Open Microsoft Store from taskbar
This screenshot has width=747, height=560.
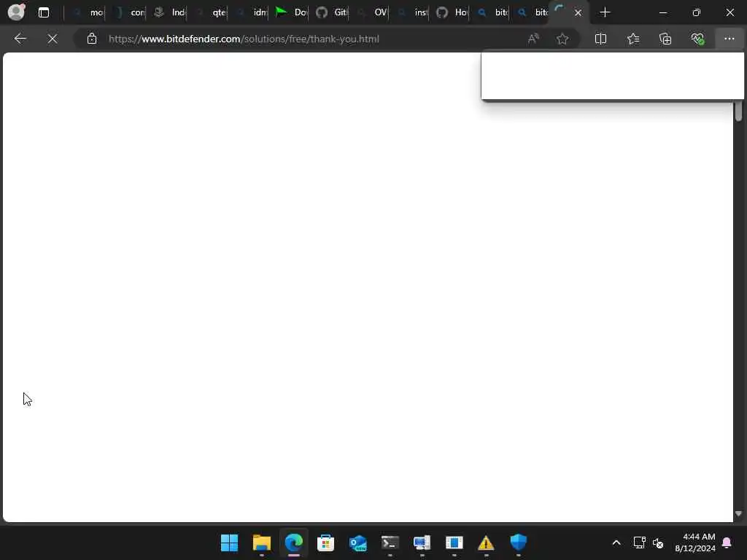point(326,542)
